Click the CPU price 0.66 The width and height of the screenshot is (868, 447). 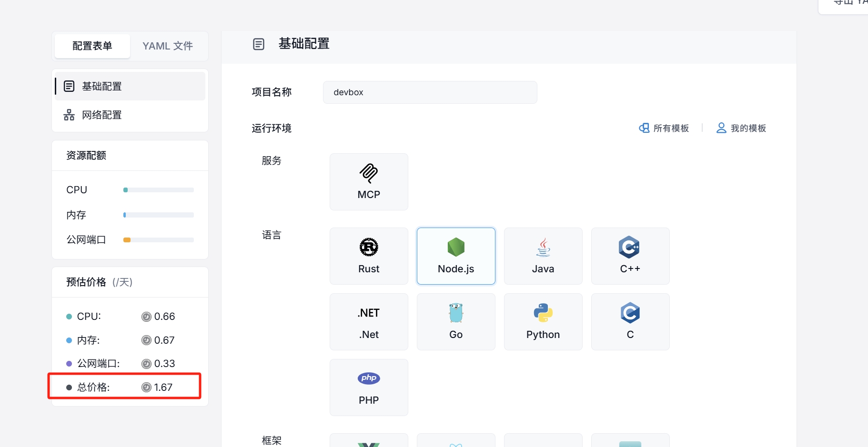165,317
